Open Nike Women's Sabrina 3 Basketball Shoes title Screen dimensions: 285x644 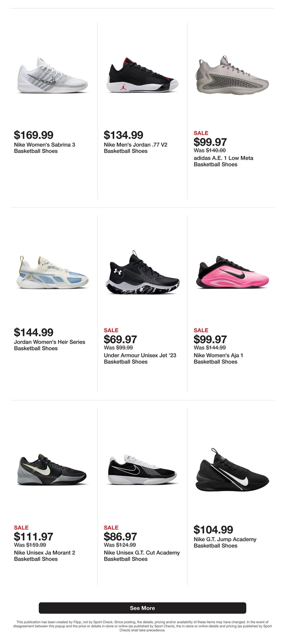pos(45,148)
